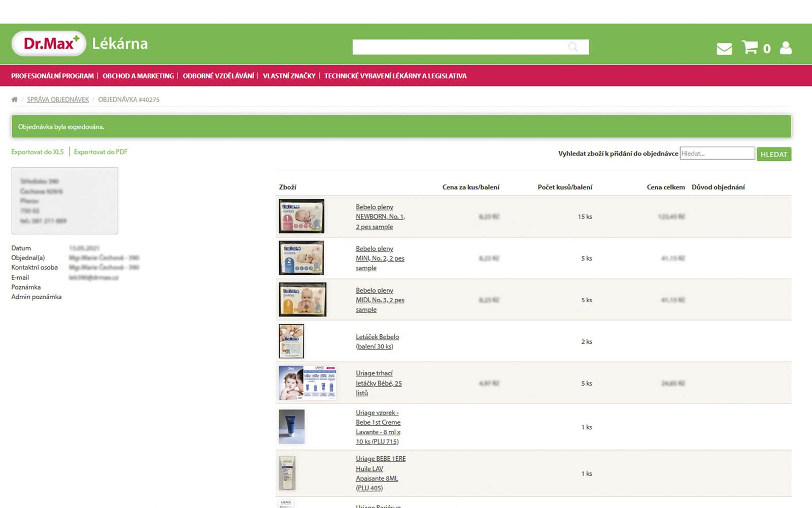Click the Bebelo NEWBORN diapers thumbnail
The width and height of the screenshot is (812, 508).
tap(301, 216)
